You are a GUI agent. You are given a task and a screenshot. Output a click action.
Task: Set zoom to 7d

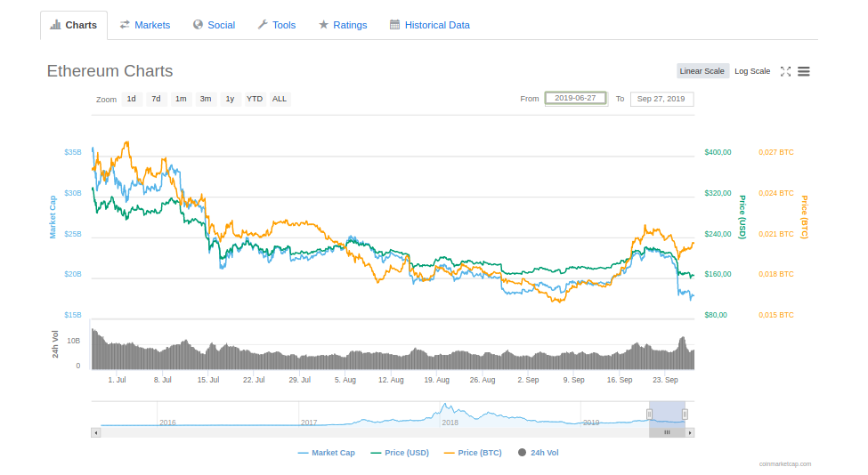(x=156, y=99)
